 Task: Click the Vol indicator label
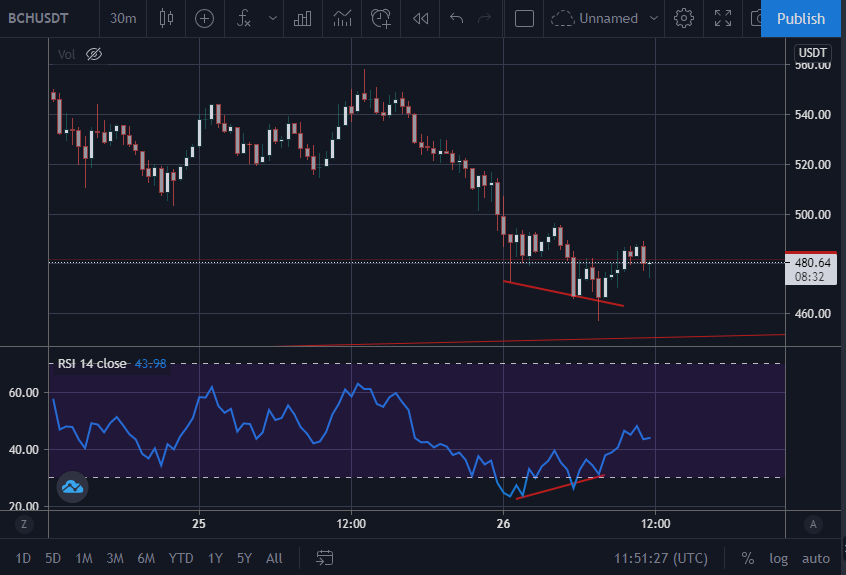[66, 54]
